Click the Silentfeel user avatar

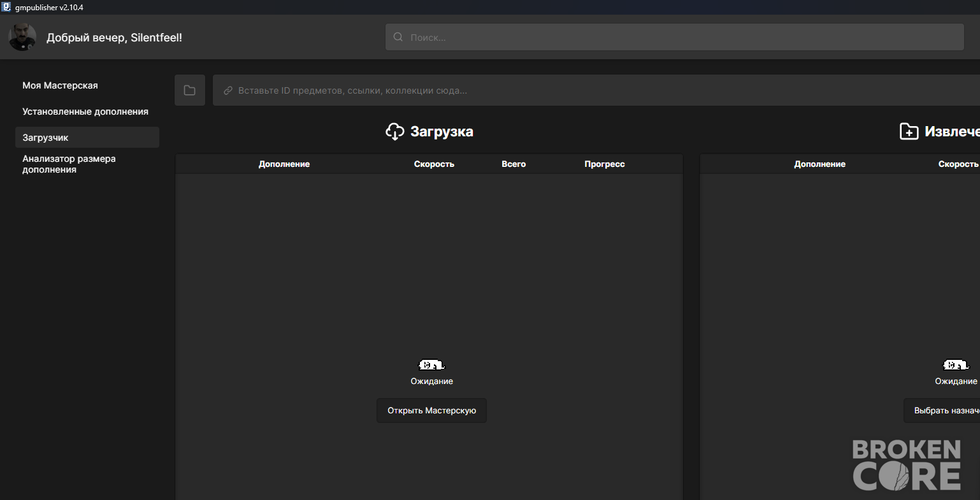point(22,37)
